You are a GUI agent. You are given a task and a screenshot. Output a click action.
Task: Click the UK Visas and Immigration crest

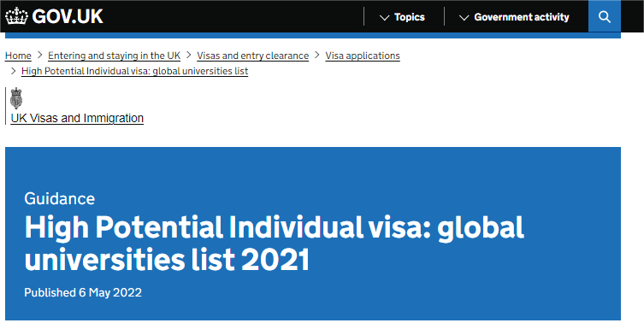click(x=16, y=98)
